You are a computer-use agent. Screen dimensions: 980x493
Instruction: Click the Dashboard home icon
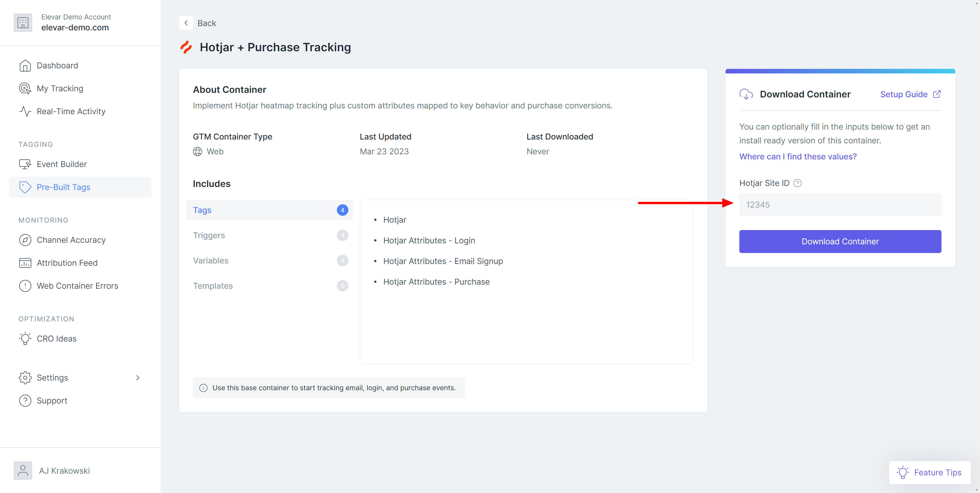25,66
